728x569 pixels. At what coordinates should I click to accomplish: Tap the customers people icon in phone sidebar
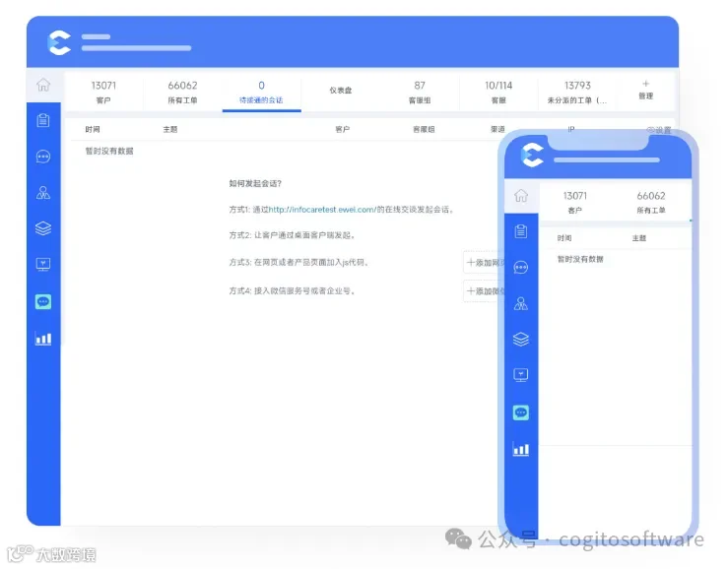pos(521,303)
